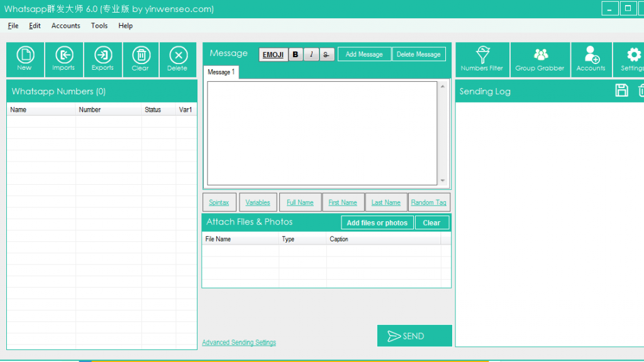Open the File menu

(x=13, y=25)
